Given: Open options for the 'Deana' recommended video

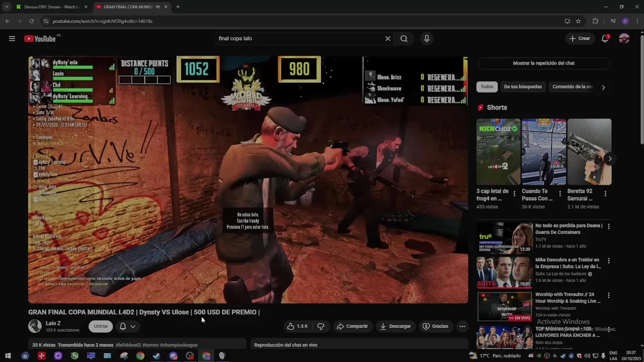Looking at the screenshot, I should 609,227.
